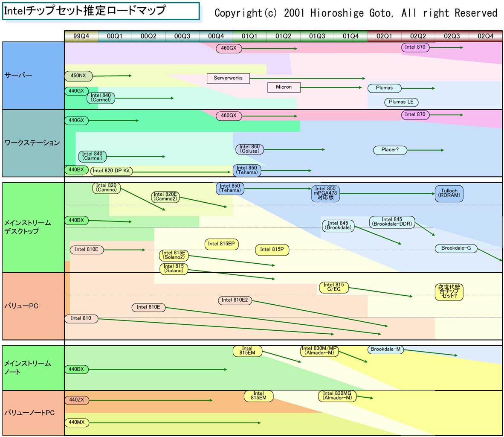Image resolution: width=504 pixels, height=437 pixels.
Task: Select the Plumas LE node
Action: pyautogui.click(x=401, y=102)
